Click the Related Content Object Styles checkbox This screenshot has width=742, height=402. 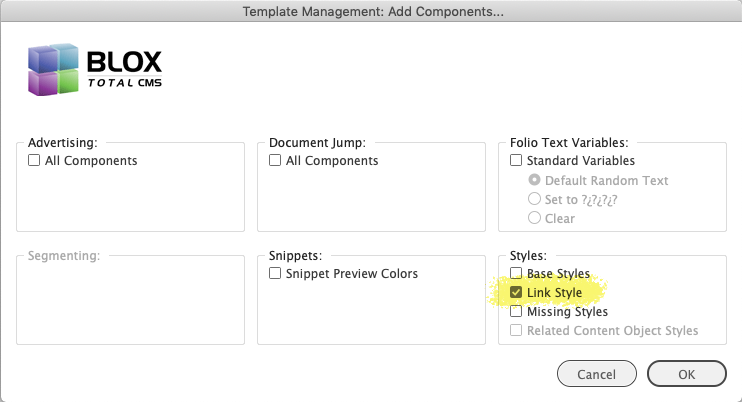(517, 331)
